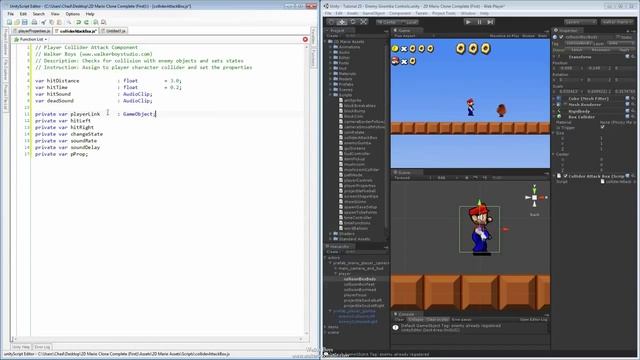Toggle Collider Attack Box script checkbox
This screenshot has width=640, height=360.
tap(565, 176)
